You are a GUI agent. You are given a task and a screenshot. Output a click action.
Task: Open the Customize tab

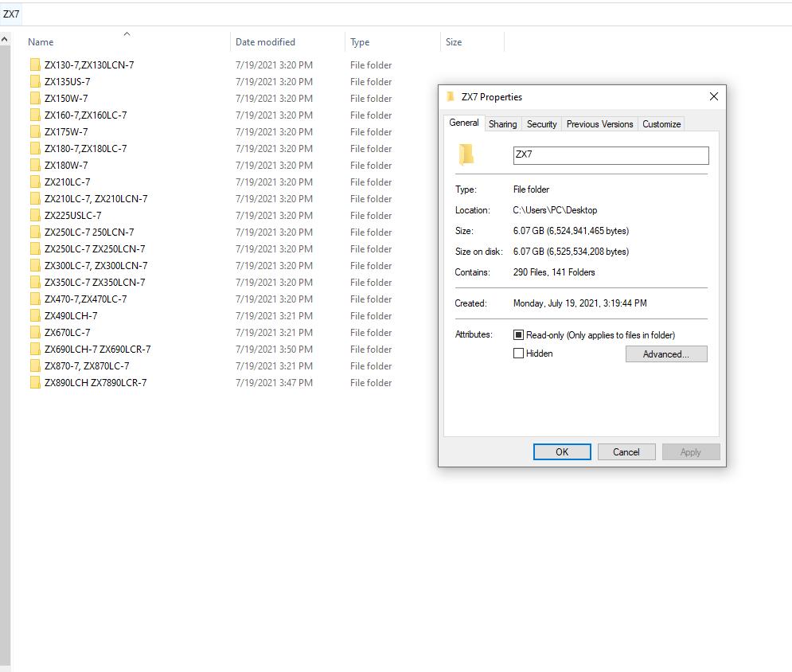point(661,124)
